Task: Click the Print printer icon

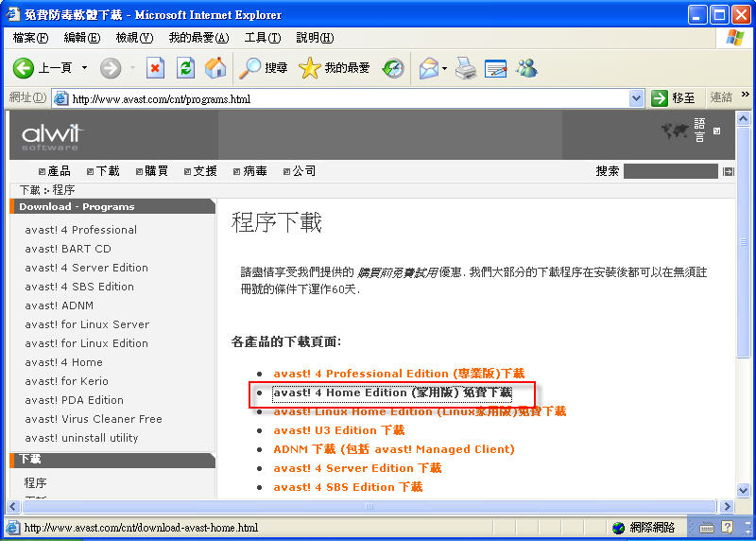Action: [x=466, y=68]
